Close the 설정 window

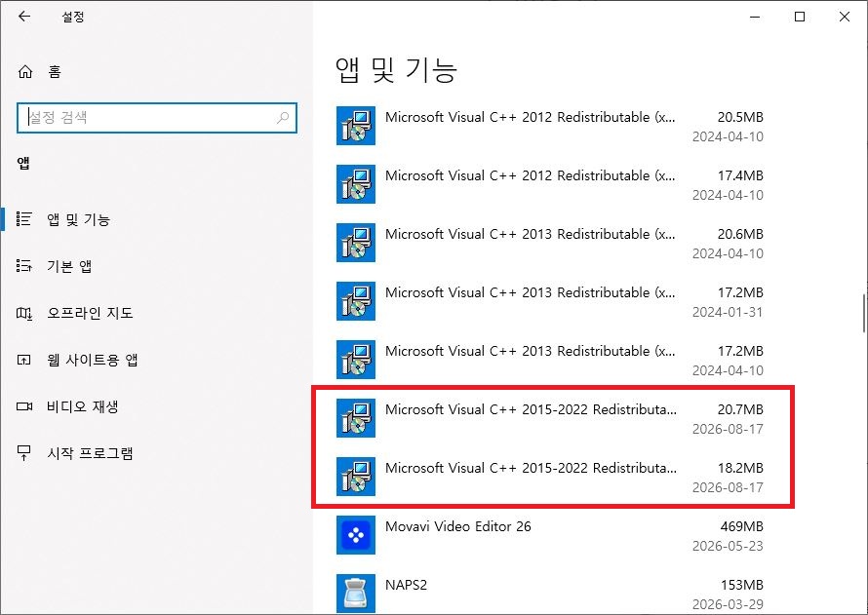[x=845, y=17]
